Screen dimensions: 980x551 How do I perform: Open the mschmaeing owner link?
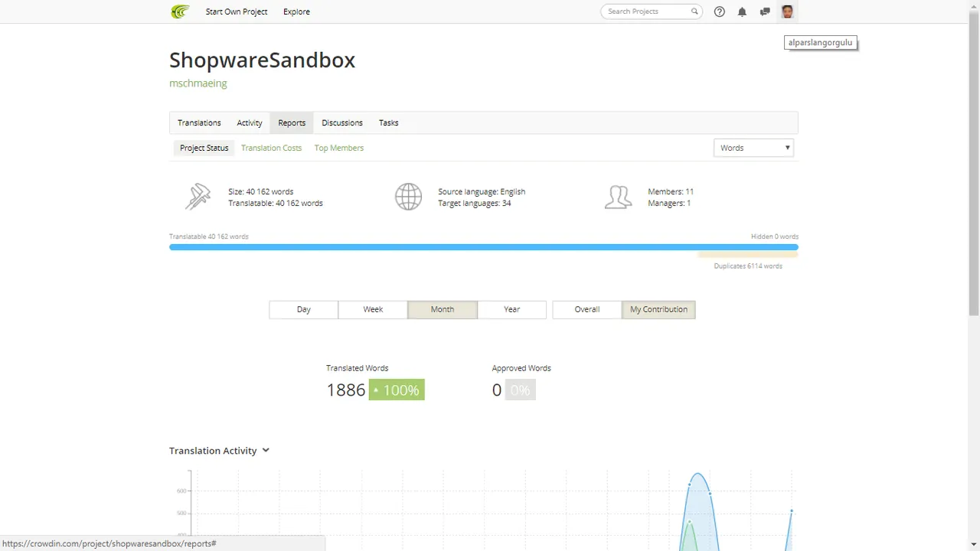(x=198, y=83)
